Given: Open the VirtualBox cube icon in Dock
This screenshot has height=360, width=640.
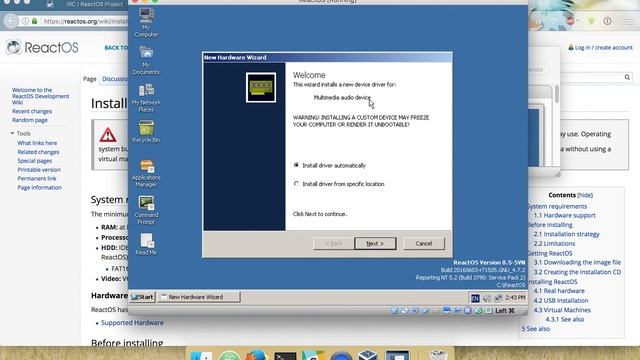Looking at the screenshot, I should pos(368,355).
